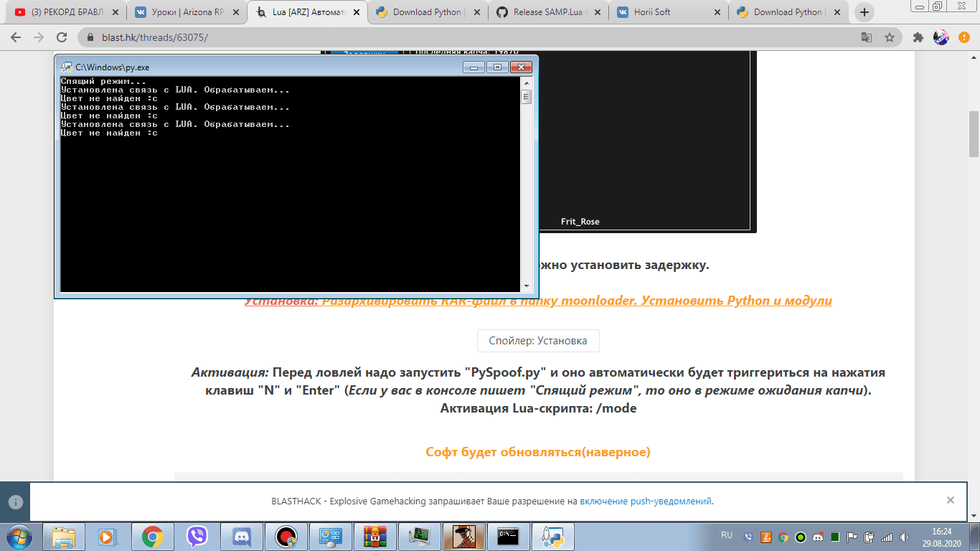Screen dimensions: 980x551
Task: Reload the blast.hk page
Action: coord(62,37)
